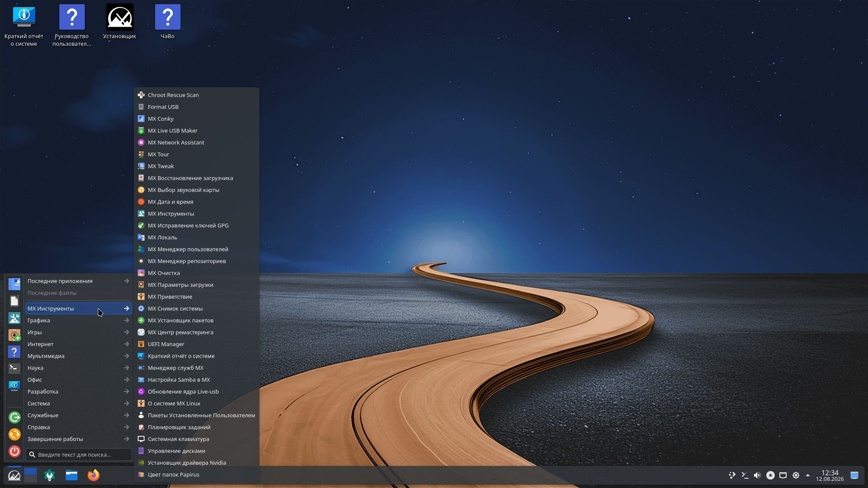The image size is (868, 488).
Task: Open 'UEFI Manager'
Action: click(x=197, y=344)
